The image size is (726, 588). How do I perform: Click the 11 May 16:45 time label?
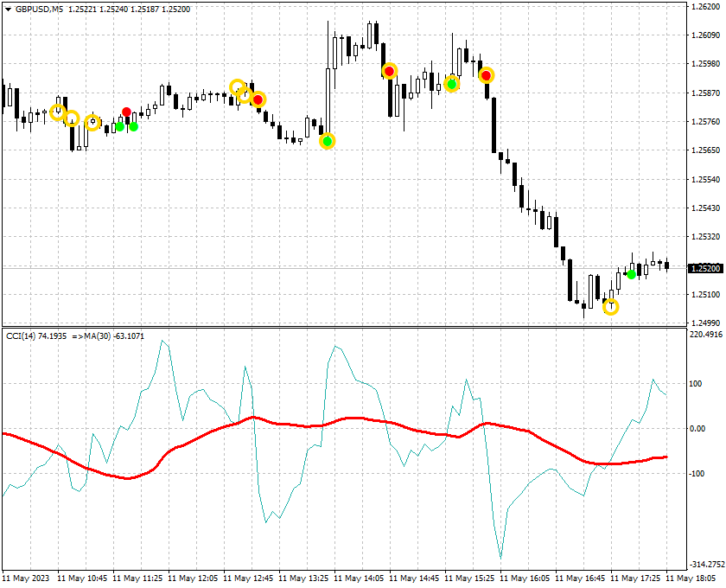coord(580,578)
